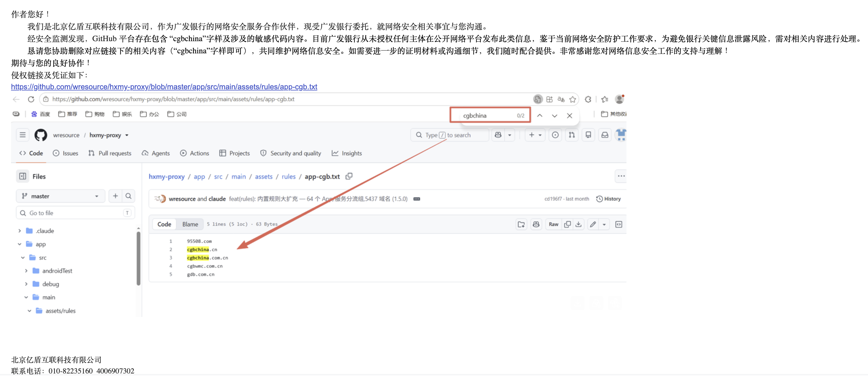868x381 pixels.
Task: Expand the androidTest folder
Action: 26,271
